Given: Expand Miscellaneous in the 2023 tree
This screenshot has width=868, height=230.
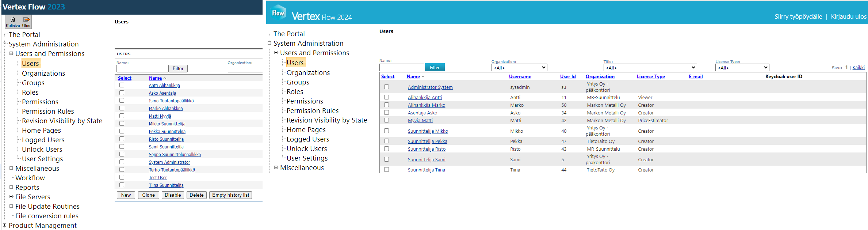Looking at the screenshot, I should coord(11,168).
